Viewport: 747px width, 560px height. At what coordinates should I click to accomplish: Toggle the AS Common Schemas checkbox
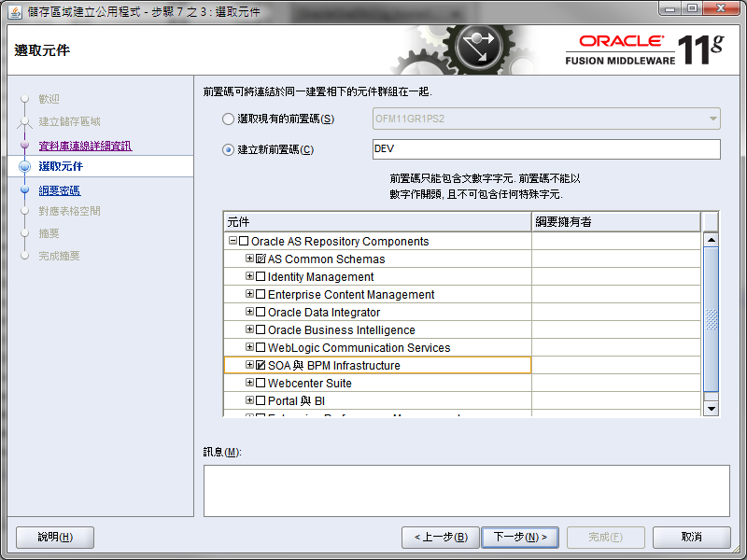tap(261, 259)
